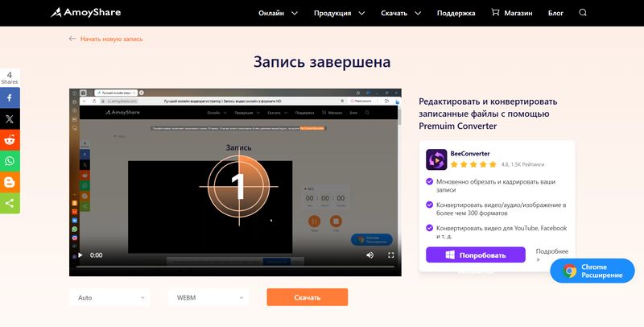Click the back arrow icon near Начать новую запись

(72, 39)
